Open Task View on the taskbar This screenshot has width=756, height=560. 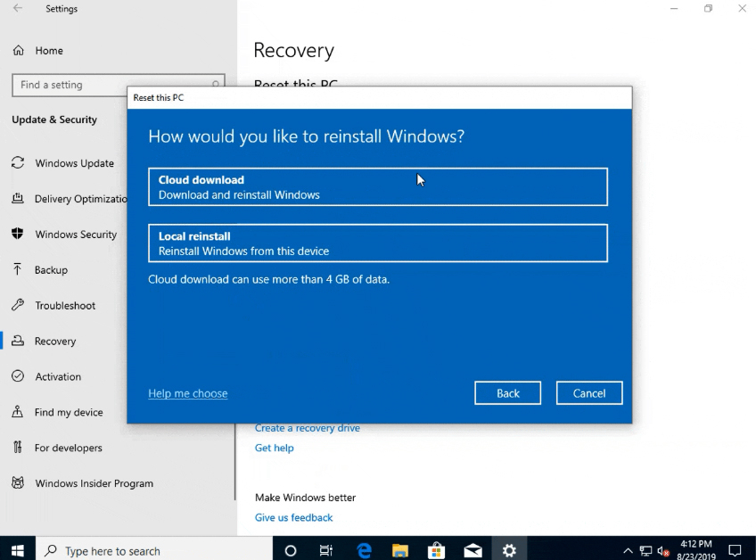(x=326, y=550)
